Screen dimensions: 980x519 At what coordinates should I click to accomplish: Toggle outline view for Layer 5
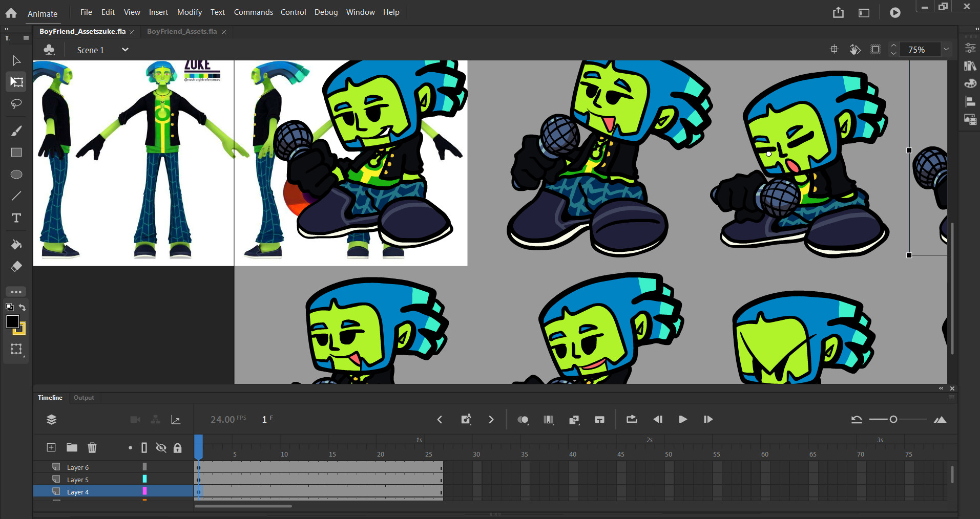coord(144,479)
